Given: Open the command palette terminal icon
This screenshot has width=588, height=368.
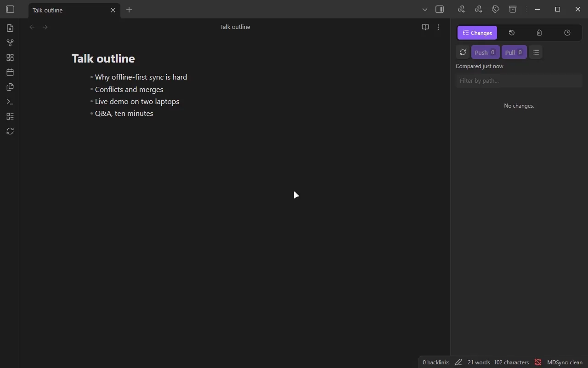Looking at the screenshot, I should point(10,102).
